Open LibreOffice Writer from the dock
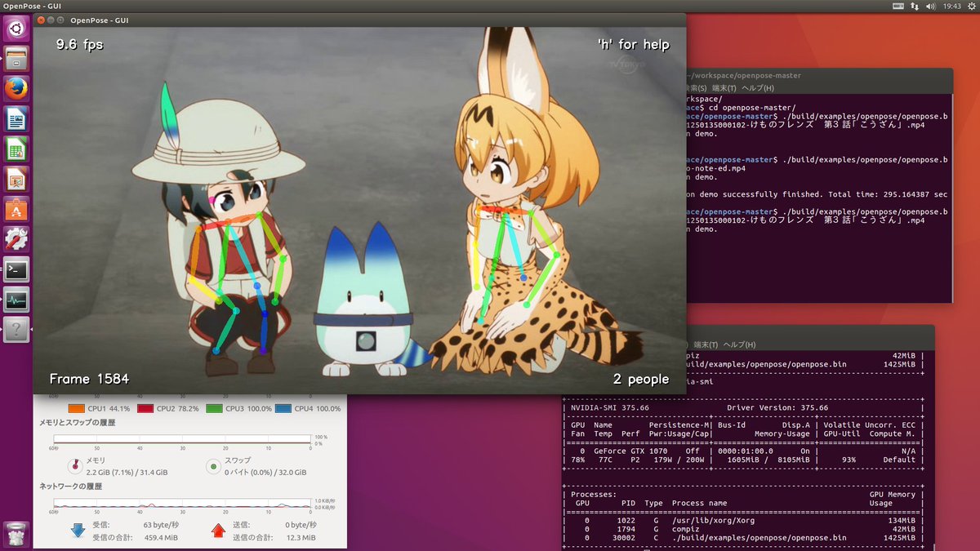The height and width of the screenshot is (551, 980). (x=16, y=119)
